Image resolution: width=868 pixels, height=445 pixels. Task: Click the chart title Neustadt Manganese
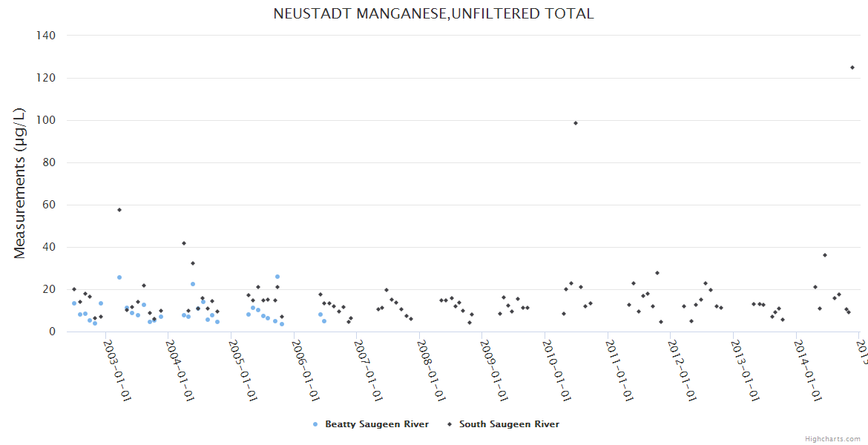click(x=433, y=14)
